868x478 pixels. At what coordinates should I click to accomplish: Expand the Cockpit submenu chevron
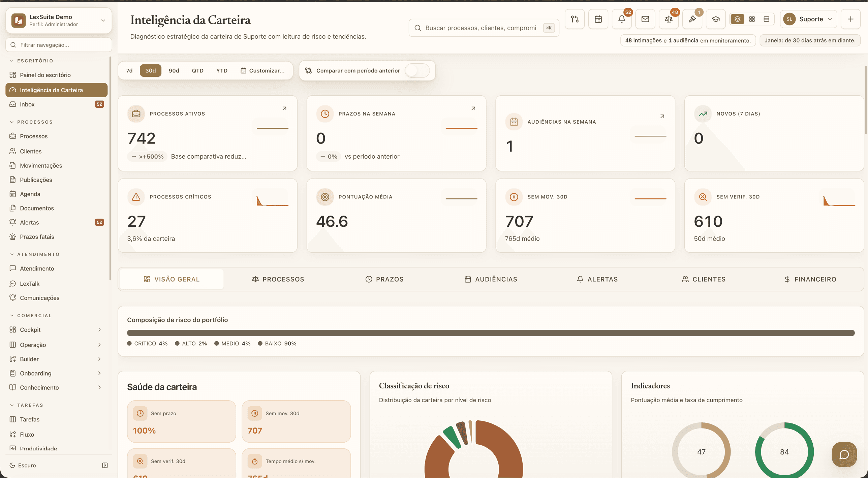point(99,329)
